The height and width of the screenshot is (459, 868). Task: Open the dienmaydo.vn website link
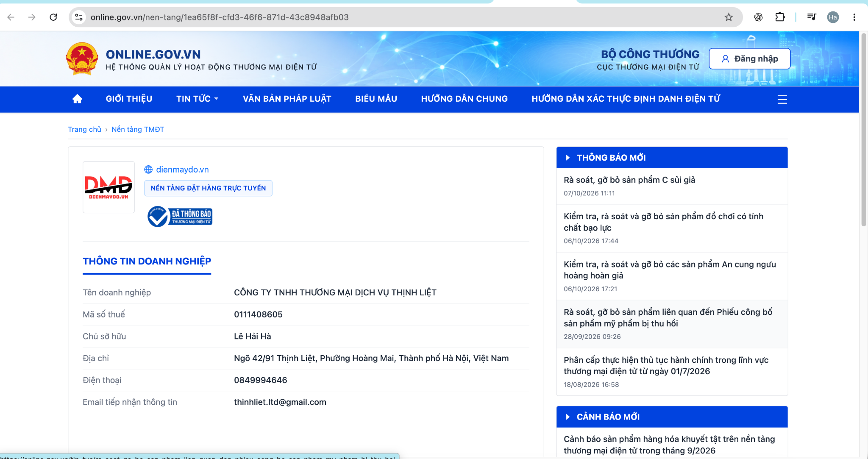pos(182,170)
